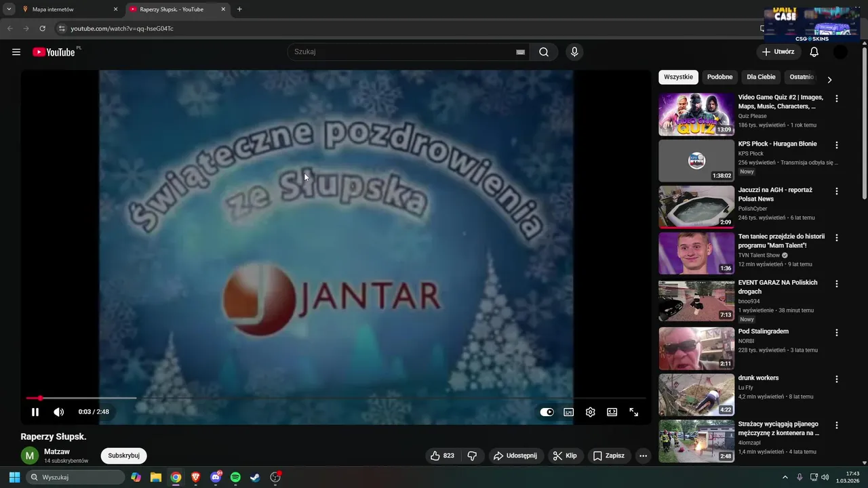This screenshot has height=488, width=868.
Task: Toggle subtitles in the player
Action: click(569, 412)
